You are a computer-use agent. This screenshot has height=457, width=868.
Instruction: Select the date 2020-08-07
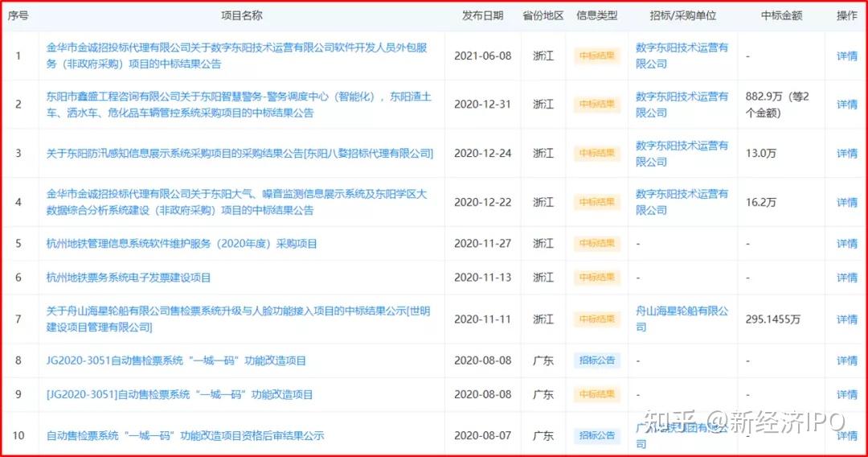click(483, 436)
